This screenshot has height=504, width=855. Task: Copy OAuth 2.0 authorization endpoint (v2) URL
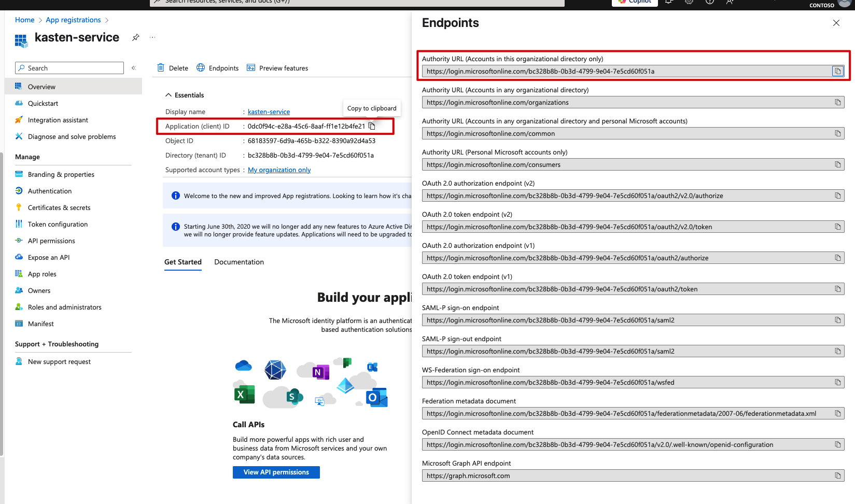[x=838, y=195]
